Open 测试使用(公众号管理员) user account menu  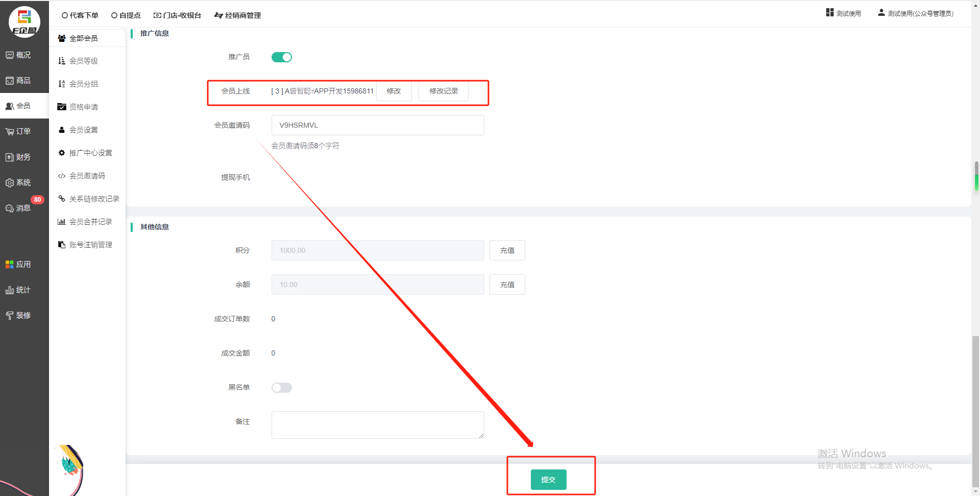[915, 13]
